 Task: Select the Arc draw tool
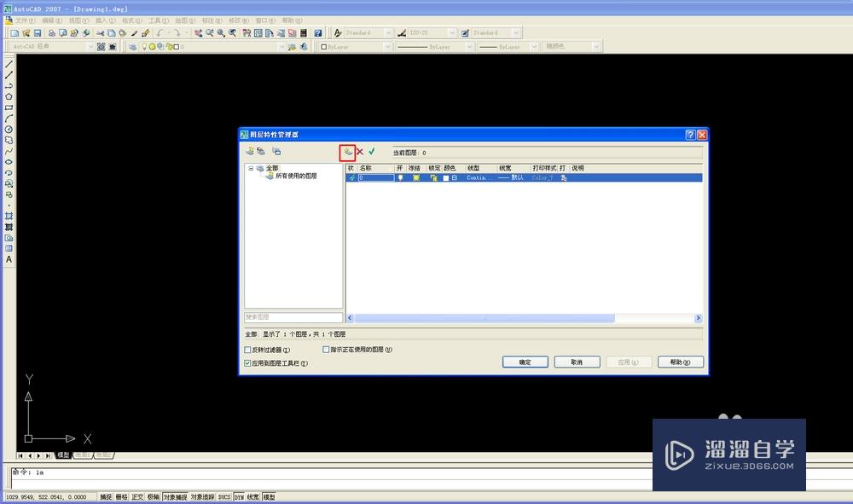click(9, 119)
